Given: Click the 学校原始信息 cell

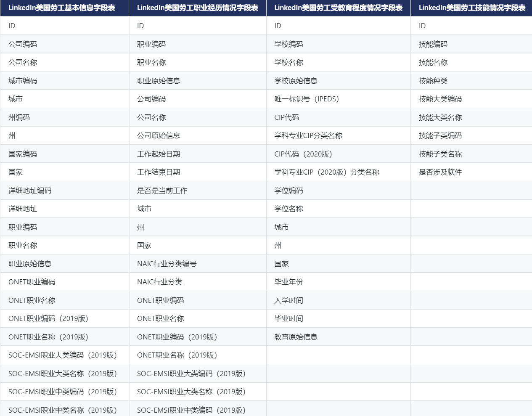Looking at the screenshot, I should coord(339,81).
